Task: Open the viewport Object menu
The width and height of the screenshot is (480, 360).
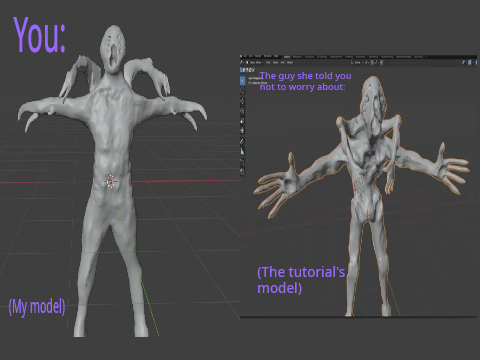Action: point(290,62)
